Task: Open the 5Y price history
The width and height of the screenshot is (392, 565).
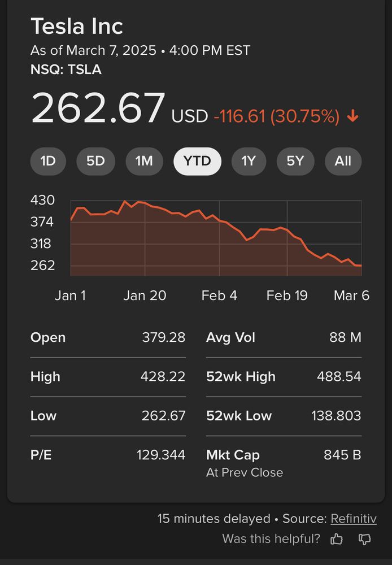Action: (295, 161)
